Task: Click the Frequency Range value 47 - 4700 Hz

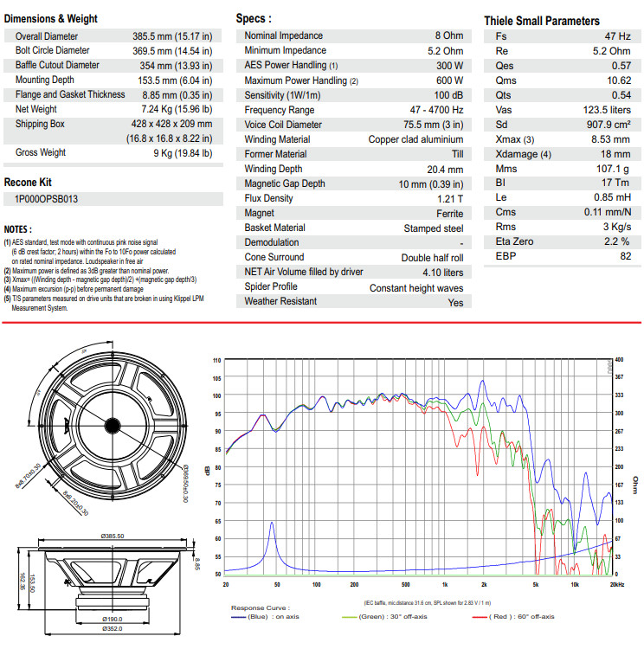Action: (x=436, y=110)
